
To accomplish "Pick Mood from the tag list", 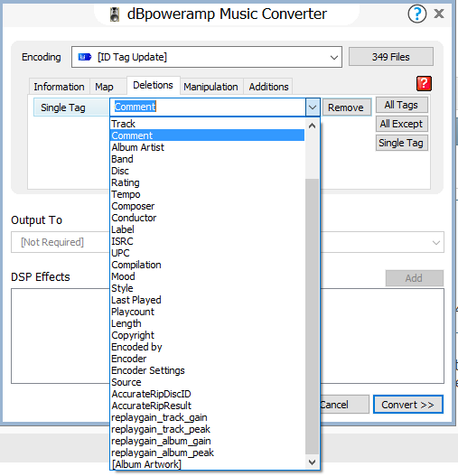I will 207,276.
